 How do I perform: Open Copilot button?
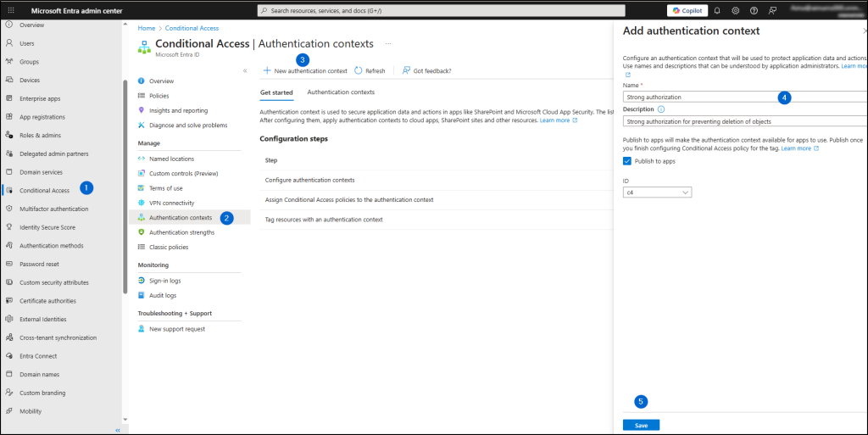(687, 10)
